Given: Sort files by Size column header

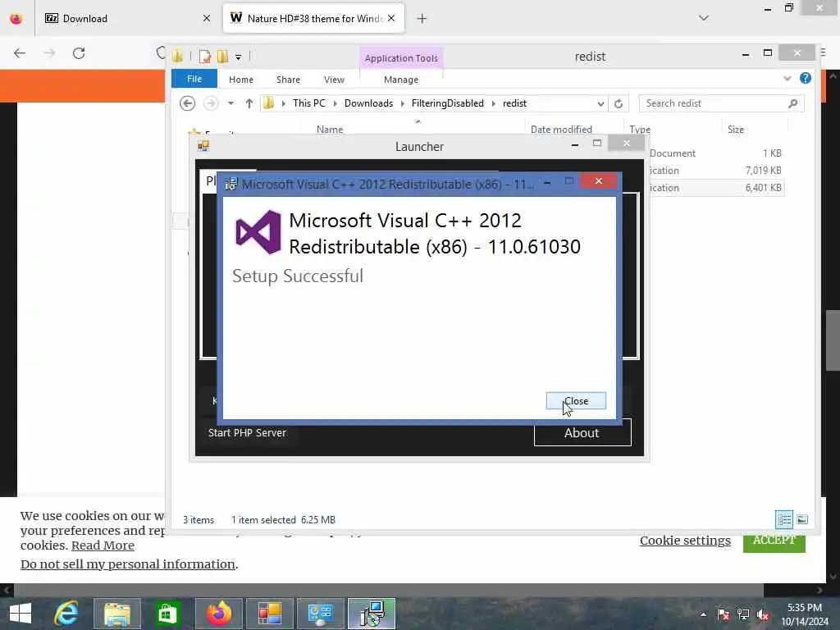Looking at the screenshot, I should tap(736, 129).
